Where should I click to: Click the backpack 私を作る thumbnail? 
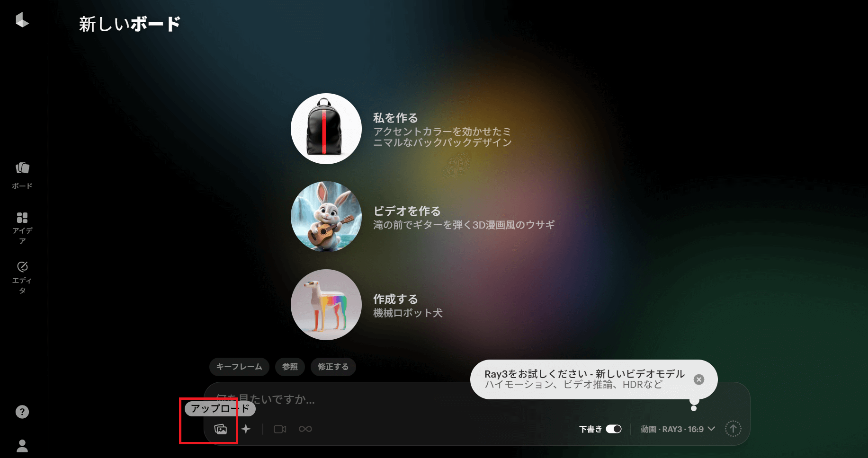325,129
